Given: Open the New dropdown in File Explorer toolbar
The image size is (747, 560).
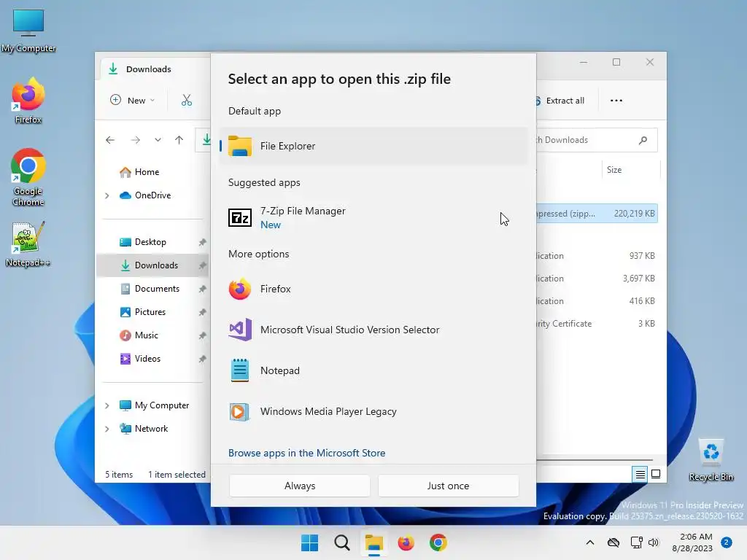Looking at the screenshot, I should 133,101.
